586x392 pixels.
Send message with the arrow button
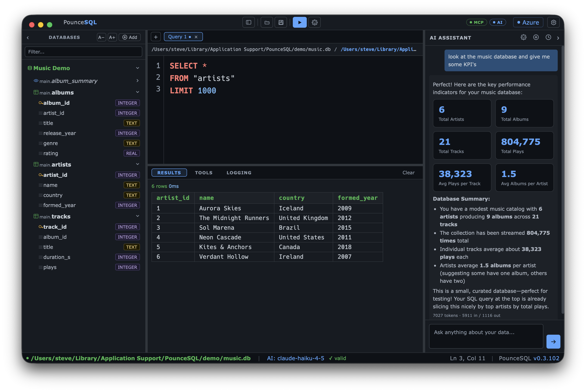553,341
